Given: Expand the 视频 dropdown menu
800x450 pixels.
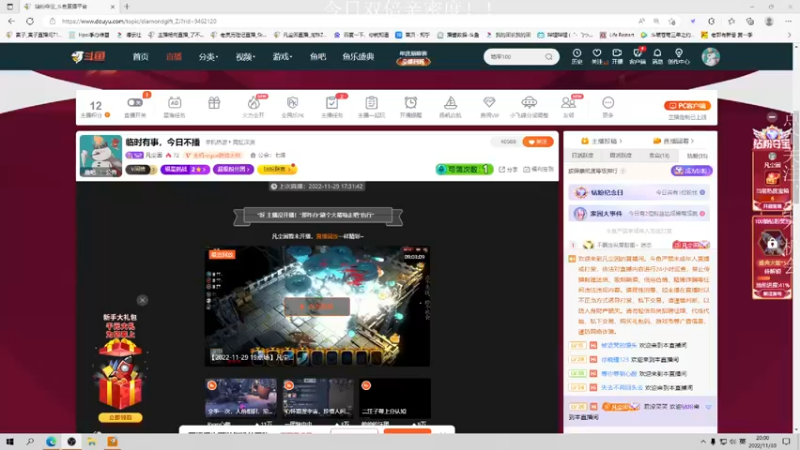Looking at the screenshot, I should [245, 57].
